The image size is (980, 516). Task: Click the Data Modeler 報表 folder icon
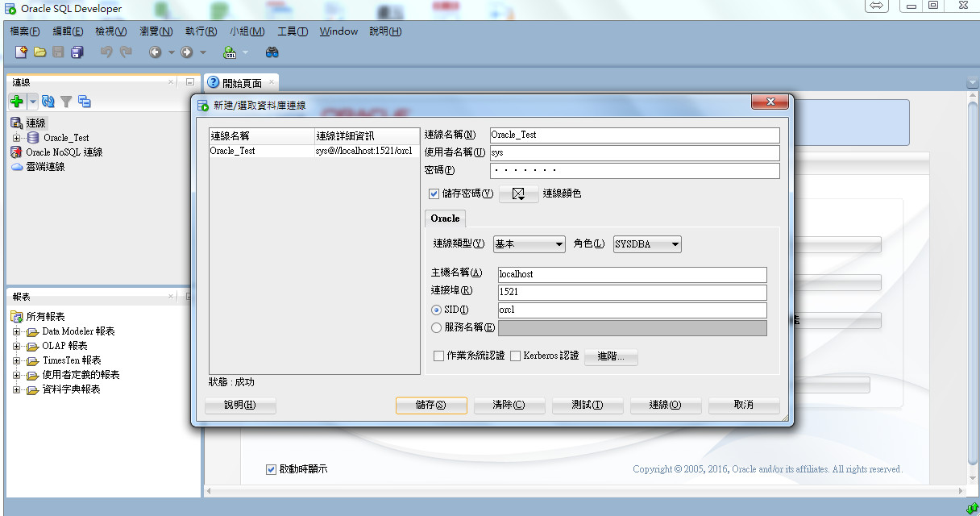tap(32, 331)
